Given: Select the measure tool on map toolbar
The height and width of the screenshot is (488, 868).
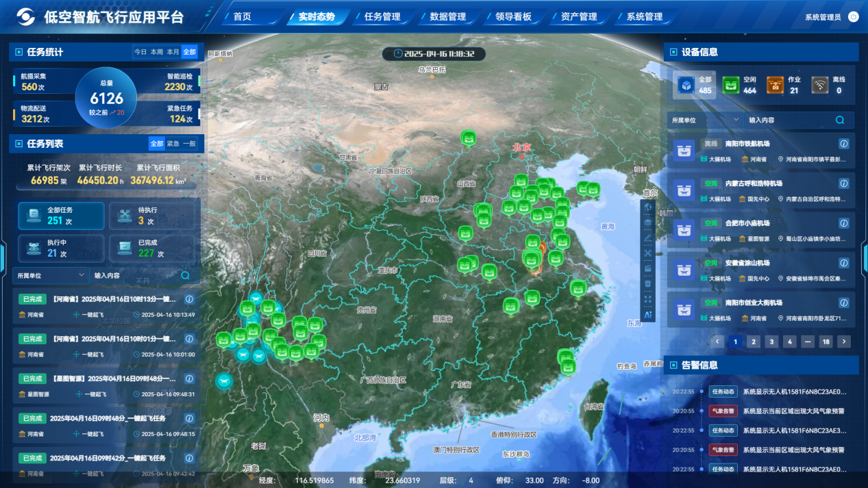Looking at the screenshot, I should click(x=647, y=236).
